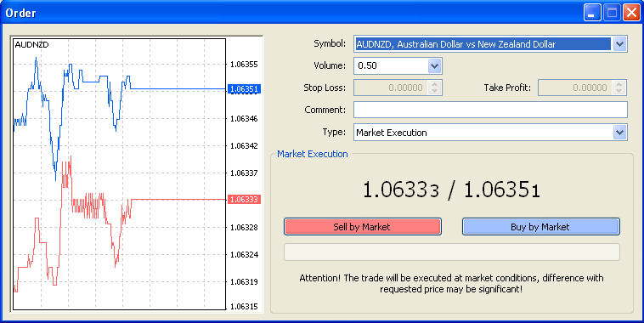Click the Sell by Market button
644x323 pixels.
tap(363, 227)
